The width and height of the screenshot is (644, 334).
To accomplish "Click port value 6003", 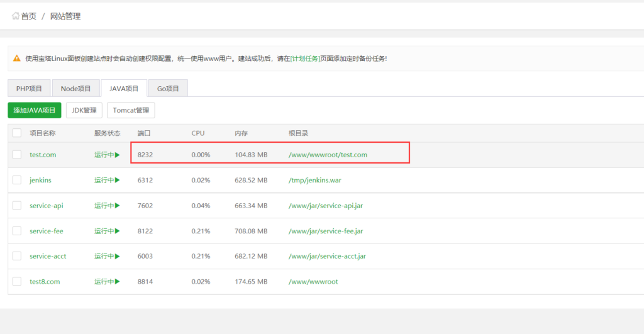I will [x=145, y=257].
